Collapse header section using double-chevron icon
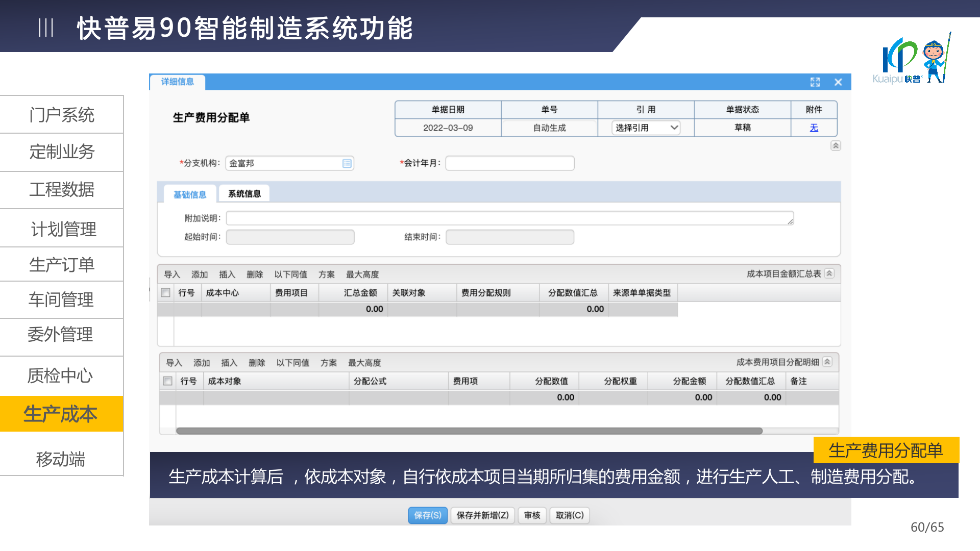The width and height of the screenshot is (980, 551). [x=836, y=145]
